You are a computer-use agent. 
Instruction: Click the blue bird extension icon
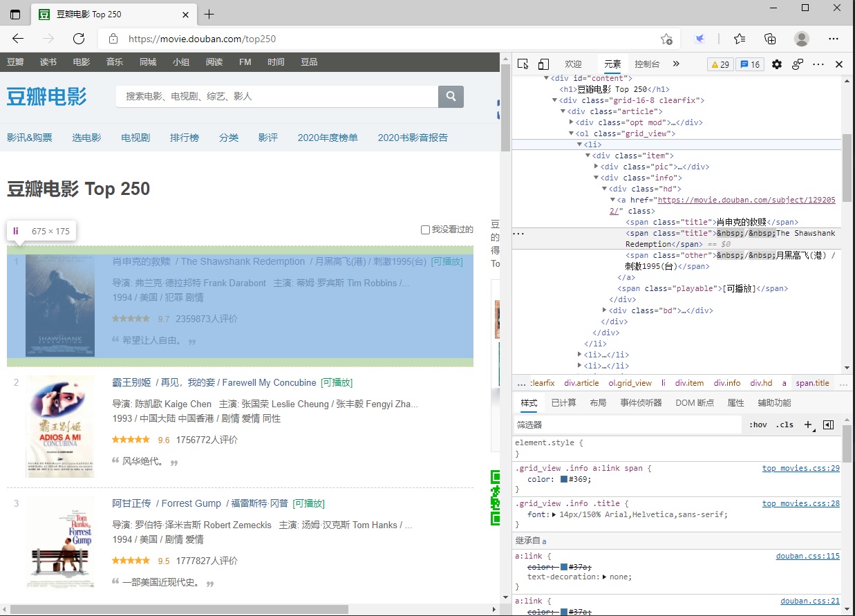coord(699,39)
